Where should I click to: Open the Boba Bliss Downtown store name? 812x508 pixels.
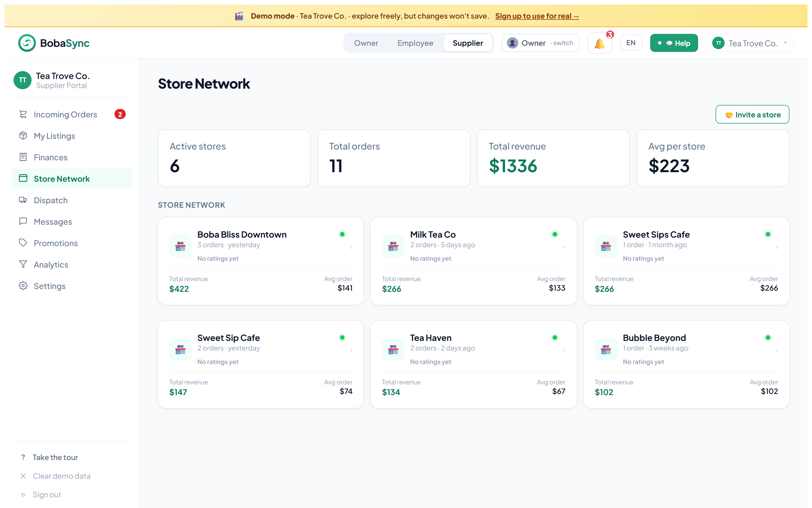[x=242, y=234]
